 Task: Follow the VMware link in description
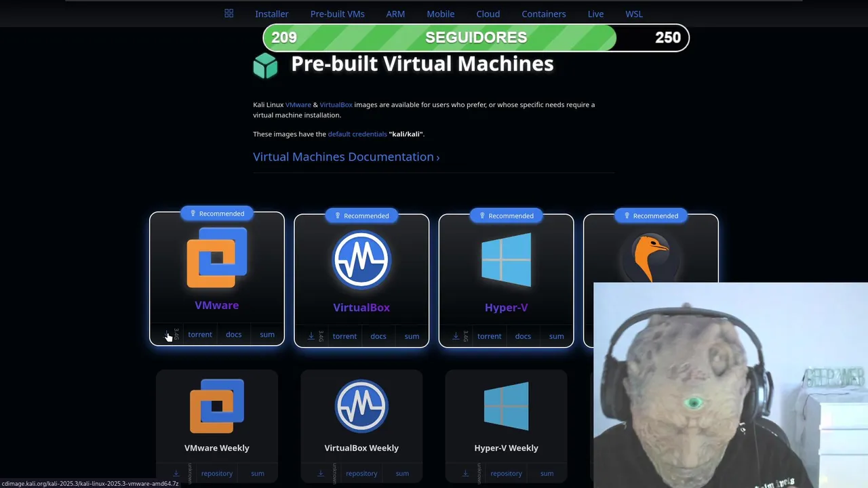click(x=298, y=104)
